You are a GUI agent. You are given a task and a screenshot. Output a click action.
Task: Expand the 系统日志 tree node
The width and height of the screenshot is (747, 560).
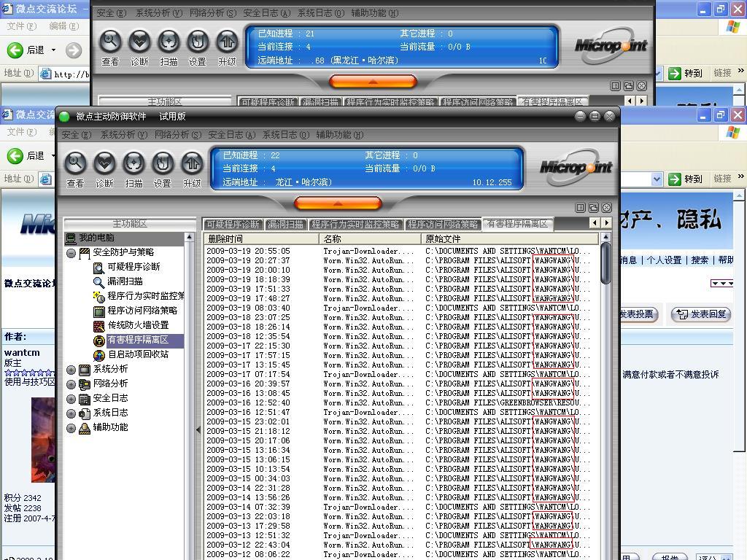(x=71, y=413)
